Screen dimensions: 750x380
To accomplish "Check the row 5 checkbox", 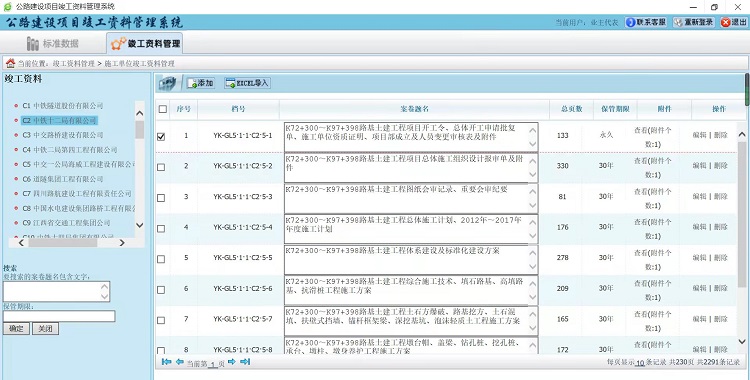I will coord(161,259).
